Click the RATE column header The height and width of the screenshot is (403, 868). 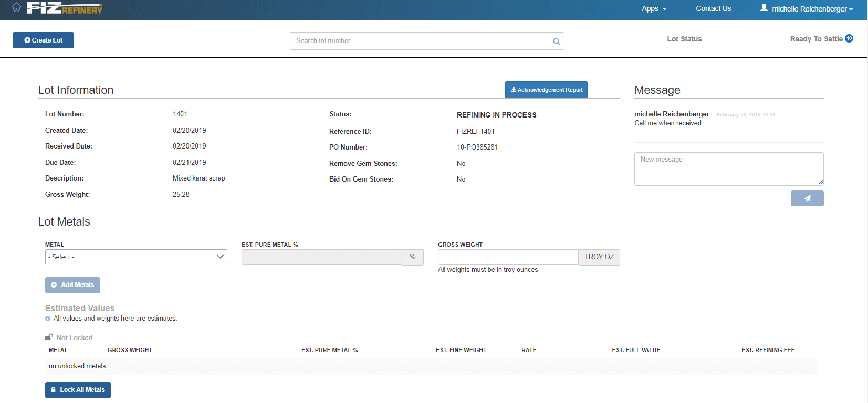tap(529, 350)
